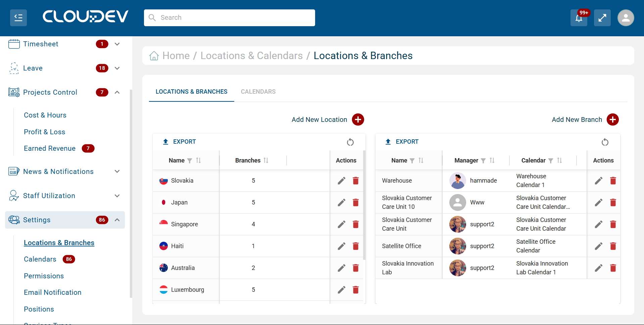Click hammade manager avatar thumbnail
The height and width of the screenshot is (325, 644).
(458, 181)
